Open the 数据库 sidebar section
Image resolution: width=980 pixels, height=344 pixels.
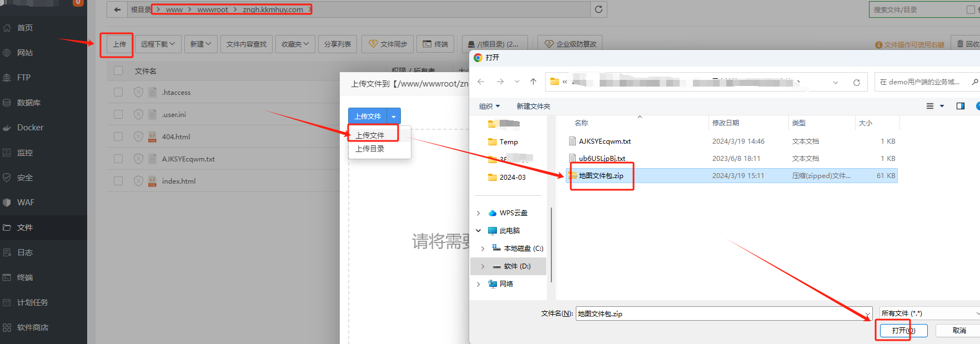click(29, 103)
